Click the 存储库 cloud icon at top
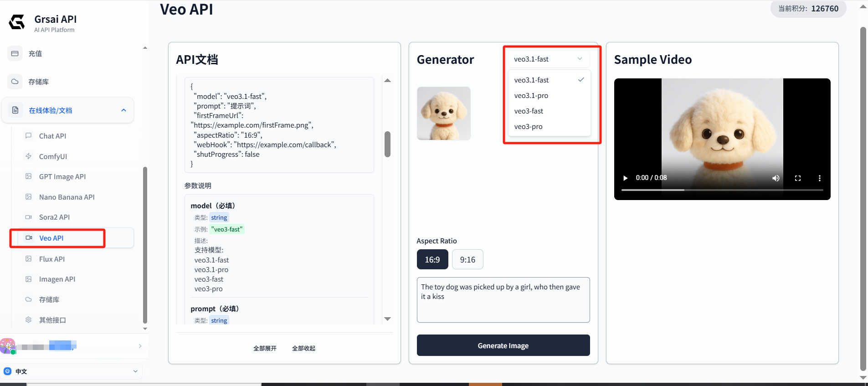 tap(15, 82)
